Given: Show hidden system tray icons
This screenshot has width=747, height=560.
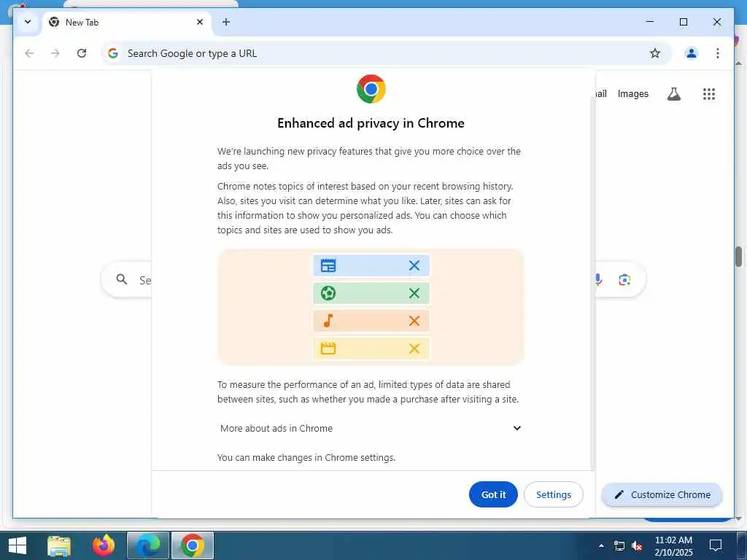Looking at the screenshot, I should pyautogui.click(x=601, y=545).
